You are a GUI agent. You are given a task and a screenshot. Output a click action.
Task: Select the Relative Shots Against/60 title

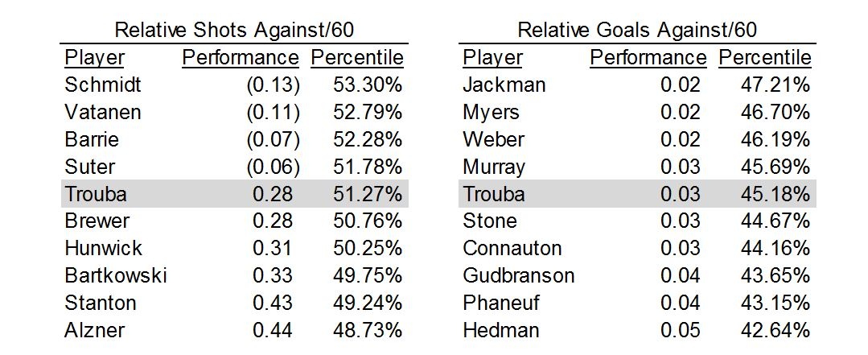[x=233, y=30]
